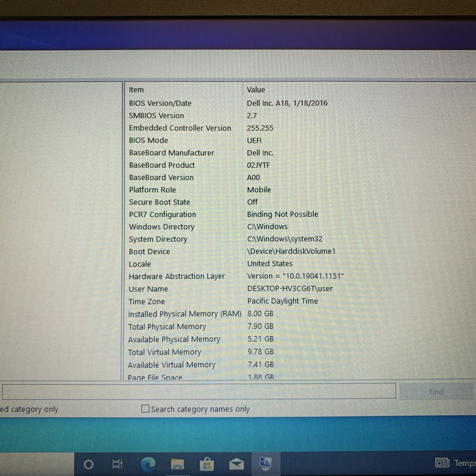Click value 'C:\Windows\system32'
This screenshot has width=476, height=476.
[285, 239]
